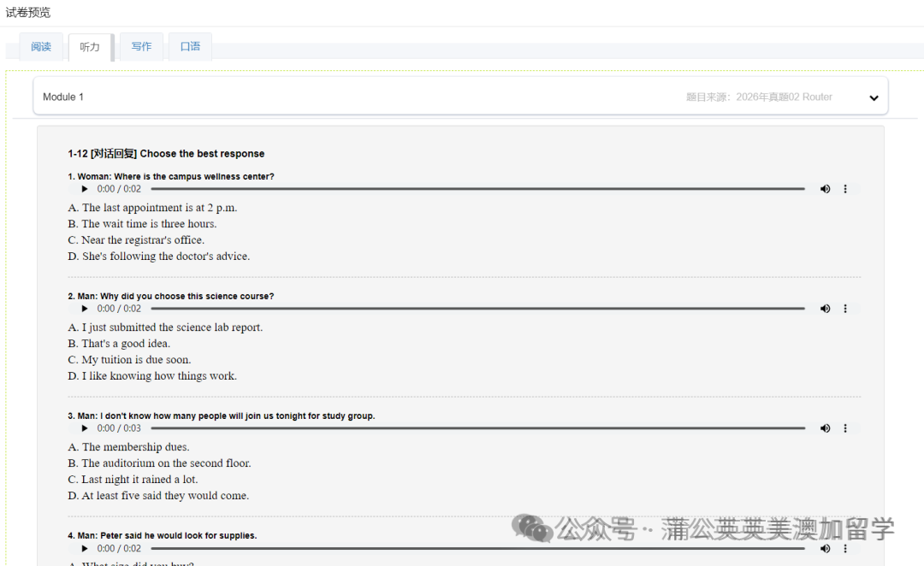This screenshot has height=566, width=924.
Task: Open more options for question 2 audio
Action: tap(845, 309)
